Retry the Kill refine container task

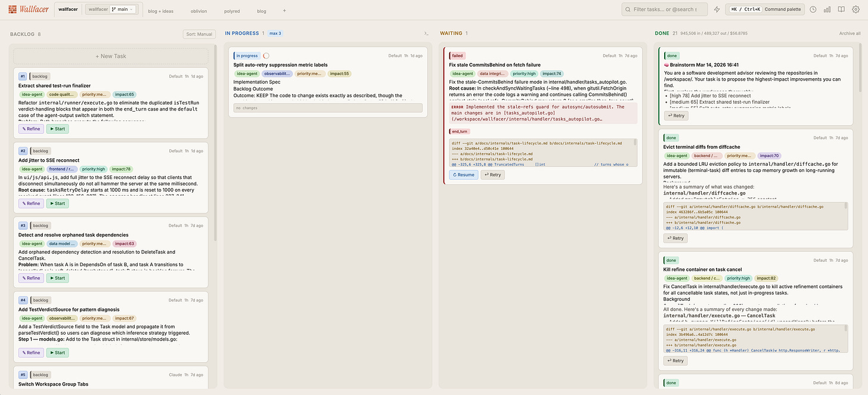coord(675,360)
